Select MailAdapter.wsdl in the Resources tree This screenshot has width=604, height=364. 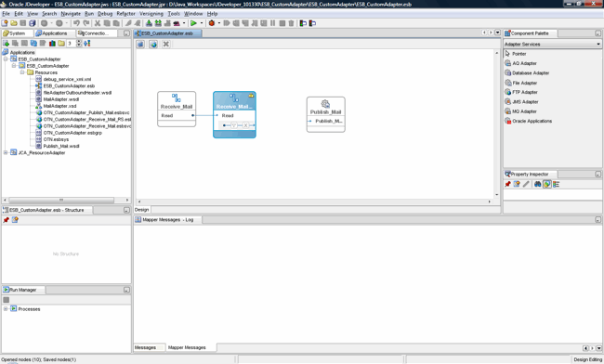(x=58, y=99)
